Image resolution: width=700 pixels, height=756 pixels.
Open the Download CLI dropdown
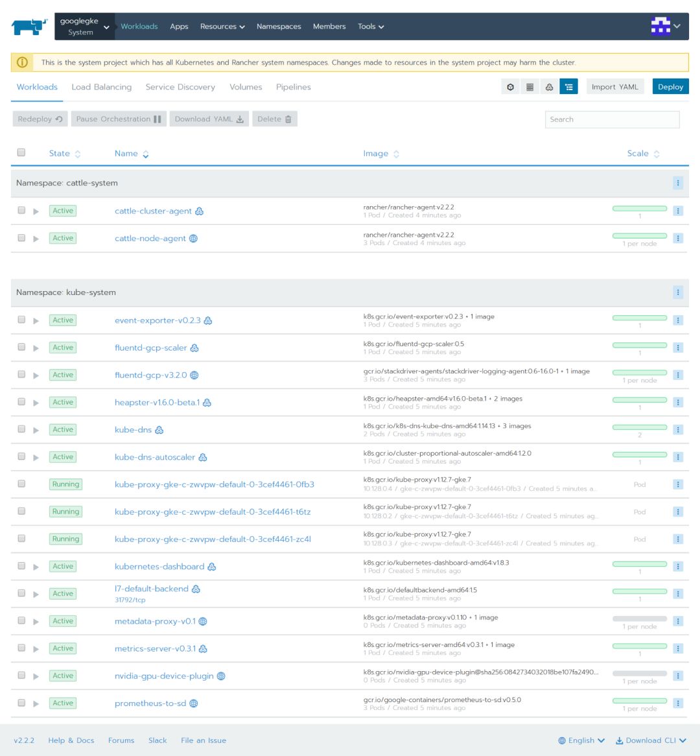point(651,740)
